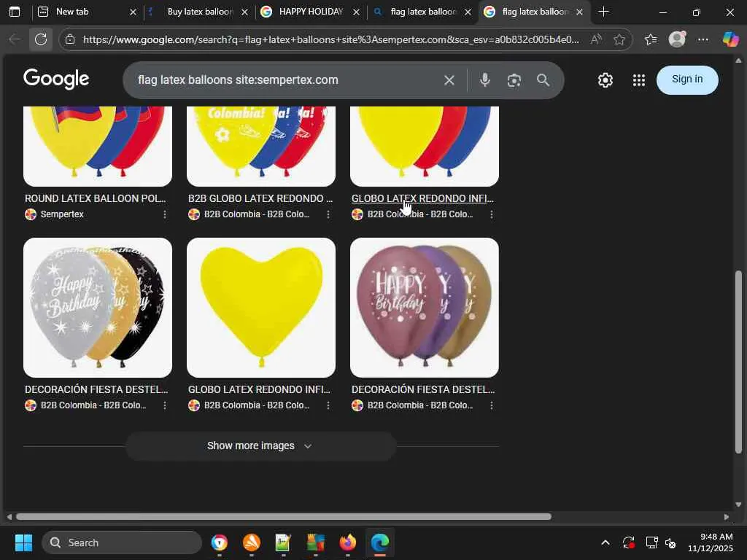Screen dimensions: 747x560
Task: Open yellow heart GLOBO LATEX REDONDO INFI link
Action: click(259, 389)
